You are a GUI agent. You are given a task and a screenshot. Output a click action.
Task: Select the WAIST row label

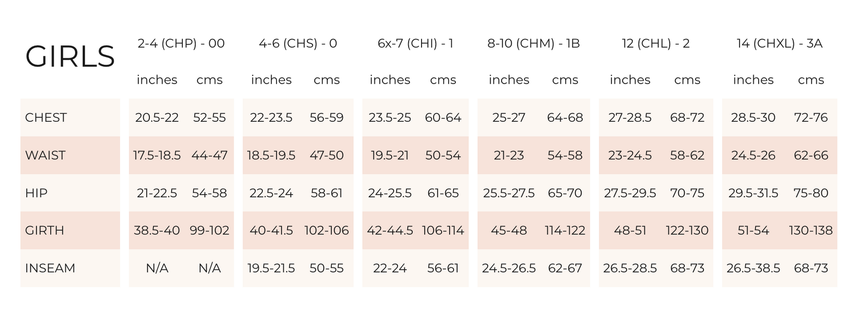[45, 155]
